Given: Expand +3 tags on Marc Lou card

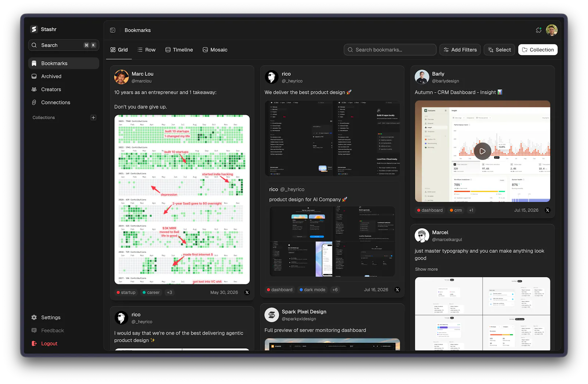Looking at the screenshot, I should [169, 293].
